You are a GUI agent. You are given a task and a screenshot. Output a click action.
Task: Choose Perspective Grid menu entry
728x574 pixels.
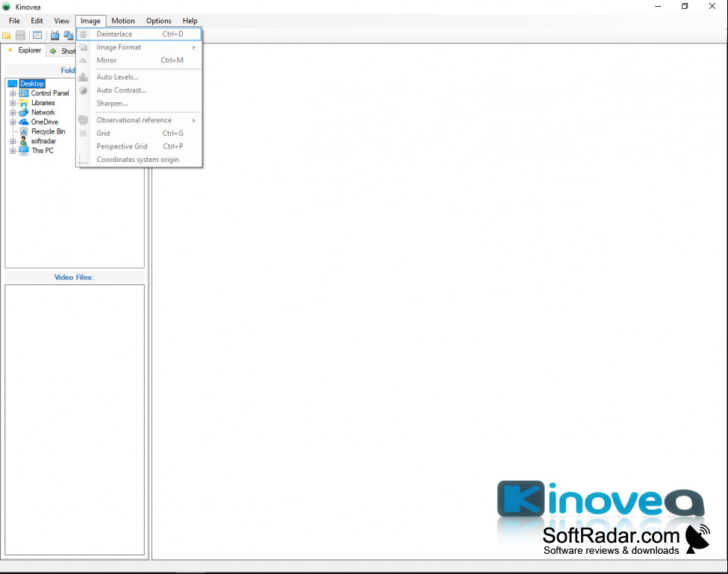click(139, 146)
